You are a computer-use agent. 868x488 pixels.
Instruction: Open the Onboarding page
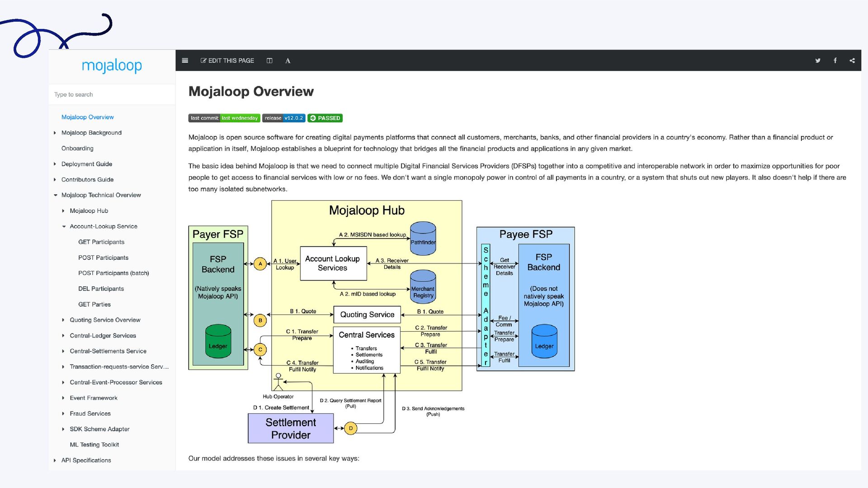pos(77,148)
